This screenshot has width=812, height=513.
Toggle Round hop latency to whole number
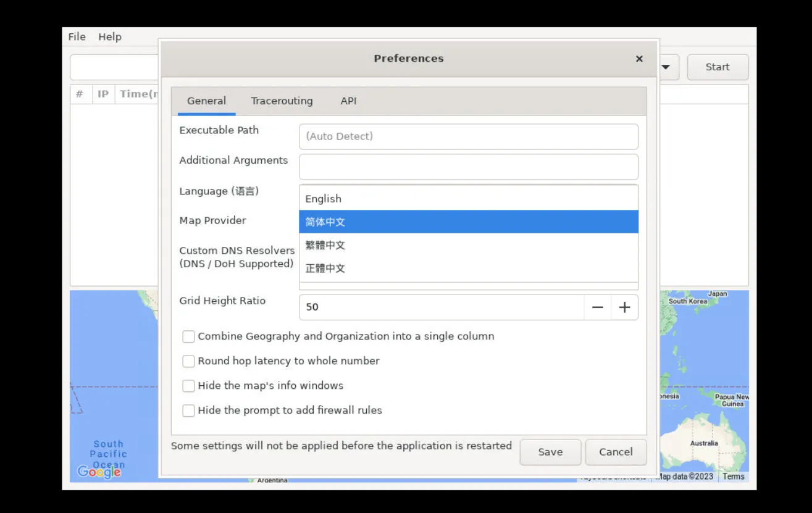point(188,361)
